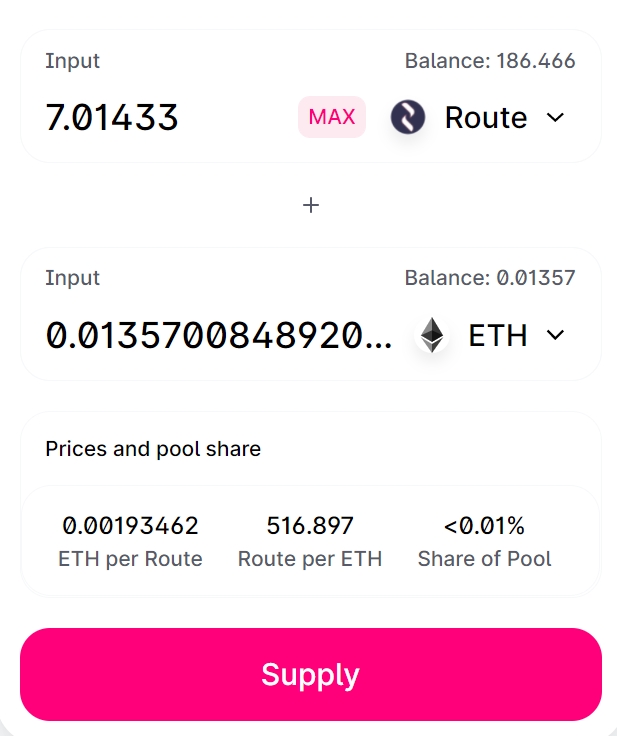Click the plus sign between the inputs

pyautogui.click(x=311, y=205)
